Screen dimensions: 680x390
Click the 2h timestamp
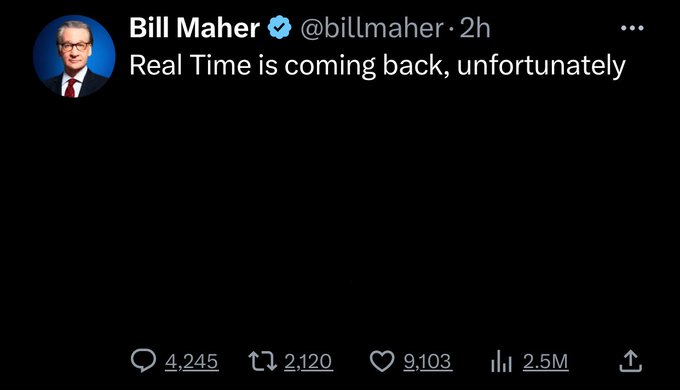474,28
